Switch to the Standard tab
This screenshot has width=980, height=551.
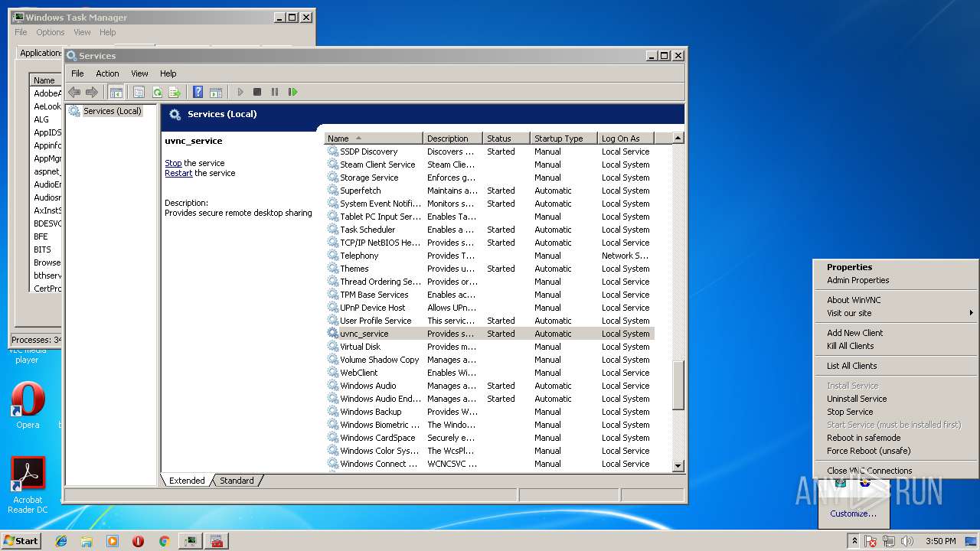(x=237, y=481)
